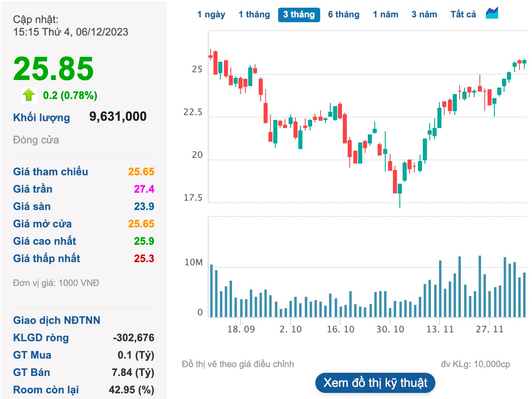Click the Giá sàn value 23.9

click(x=144, y=206)
